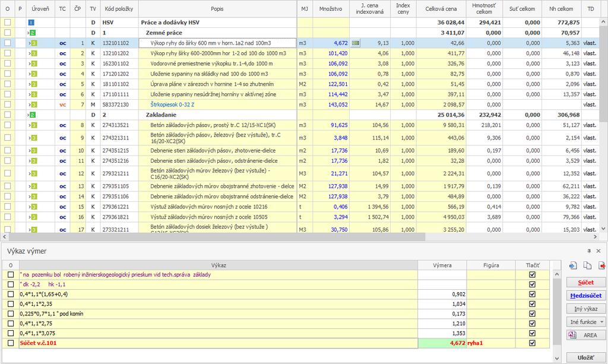Click level 3 icon for item 132101102
The height and width of the screenshot is (364, 608).
(34, 43)
